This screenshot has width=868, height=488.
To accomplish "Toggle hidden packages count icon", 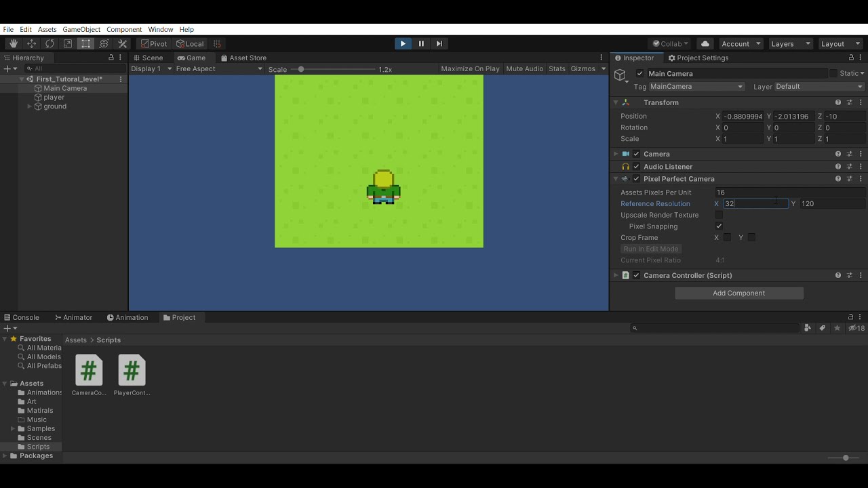I will 856,328.
